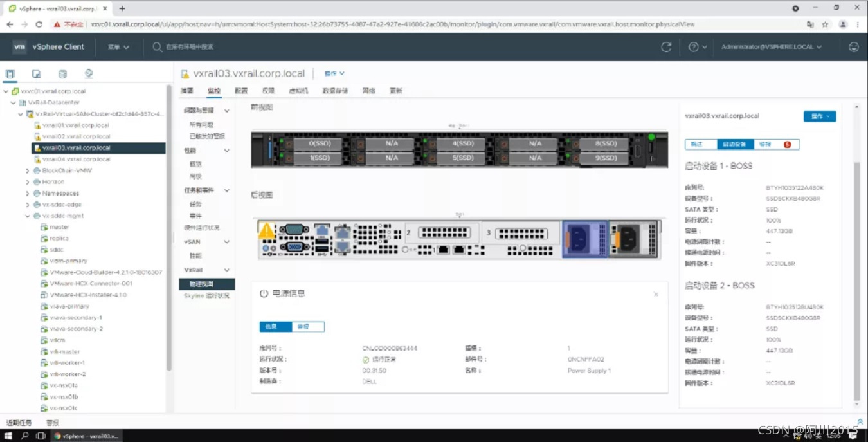Switch power info to the 警报 toggle

(x=309, y=327)
